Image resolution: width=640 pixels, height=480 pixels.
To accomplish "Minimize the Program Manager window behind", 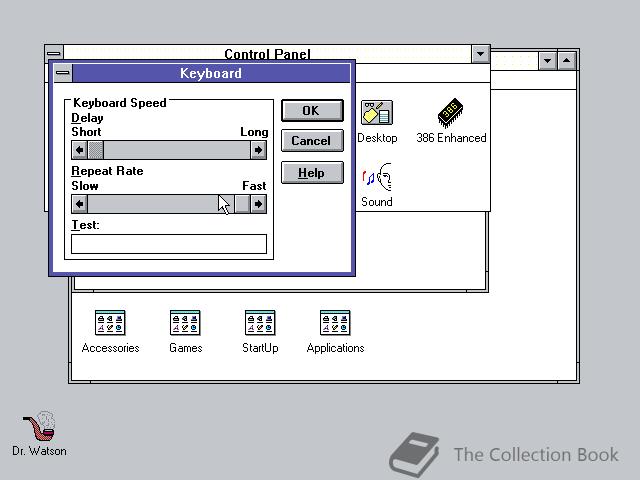I will pyautogui.click(x=547, y=61).
